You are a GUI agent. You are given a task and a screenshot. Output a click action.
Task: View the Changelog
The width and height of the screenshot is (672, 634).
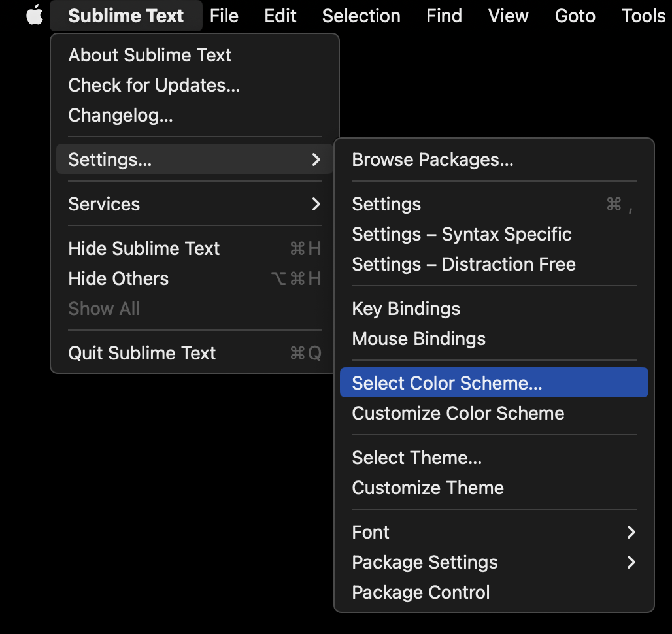[120, 115]
